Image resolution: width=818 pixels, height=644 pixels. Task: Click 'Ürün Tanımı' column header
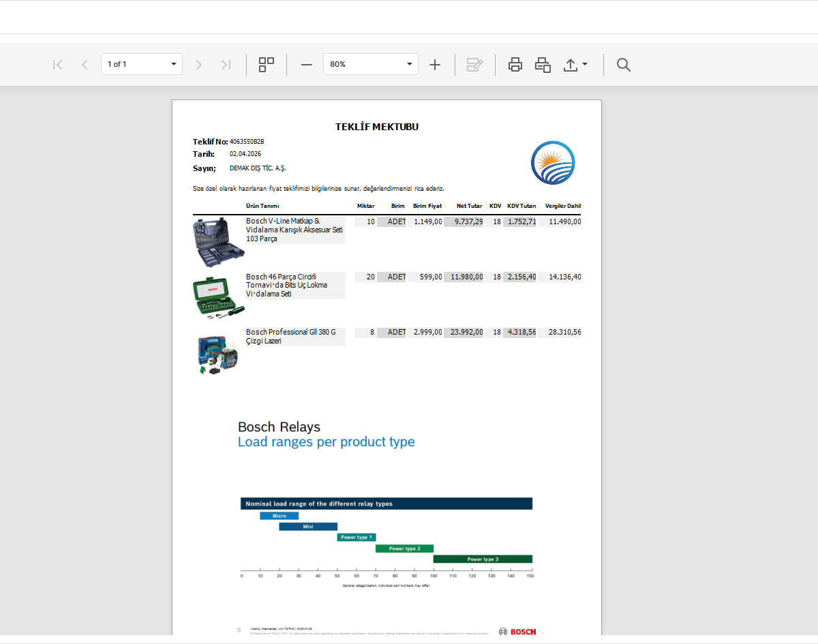point(262,206)
